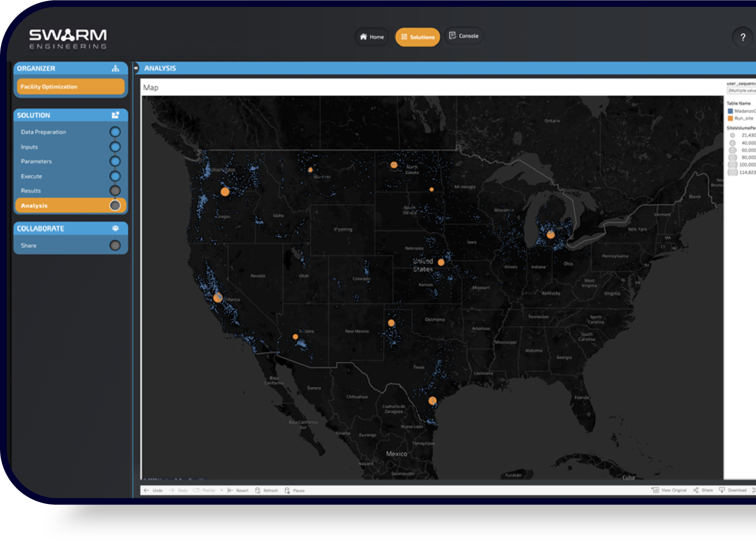Click the orange site marker in California
Screen dimensions: 756x544
tap(218, 297)
